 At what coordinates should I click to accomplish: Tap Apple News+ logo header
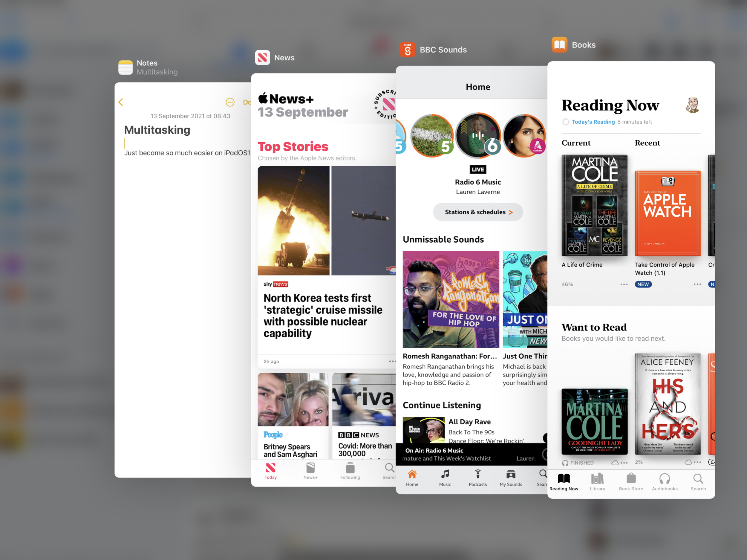click(286, 99)
